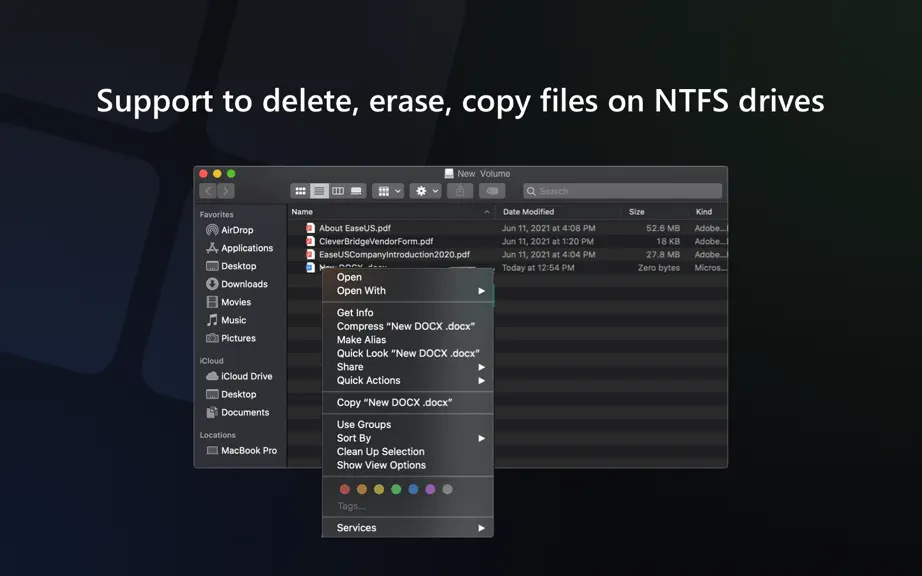Apply the gray tag color
922x576 pixels.
(447, 489)
